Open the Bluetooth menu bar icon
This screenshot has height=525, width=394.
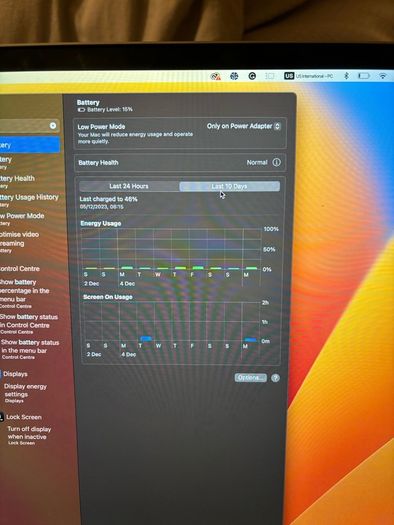click(x=346, y=76)
